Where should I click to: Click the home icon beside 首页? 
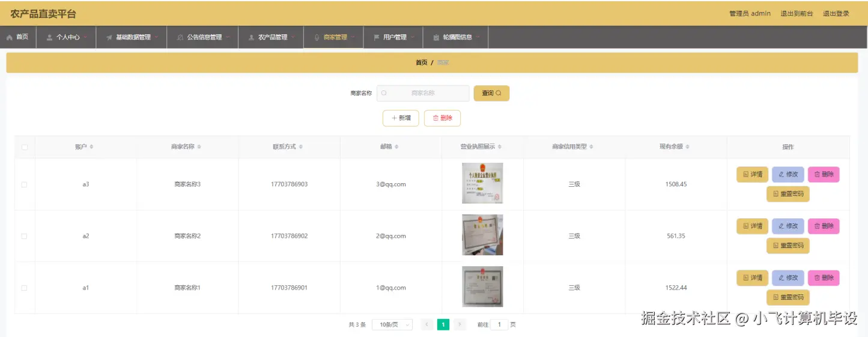pos(10,37)
